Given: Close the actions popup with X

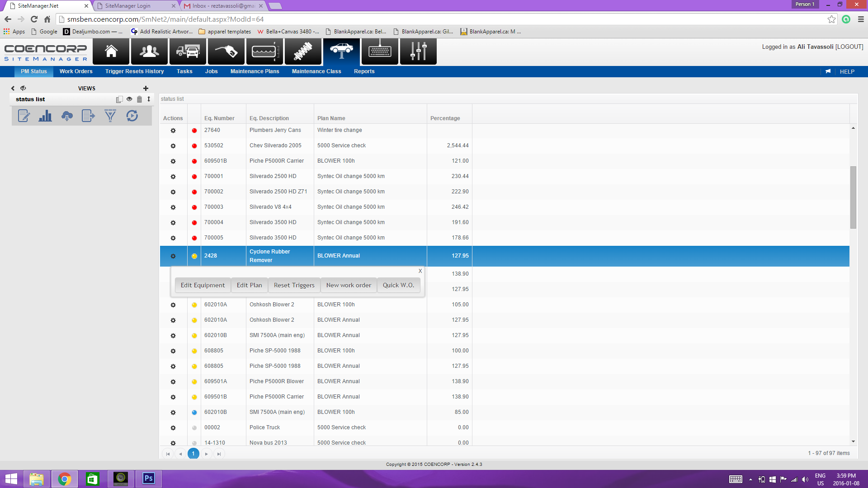Looking at the screenshot, I should point(420,271).
